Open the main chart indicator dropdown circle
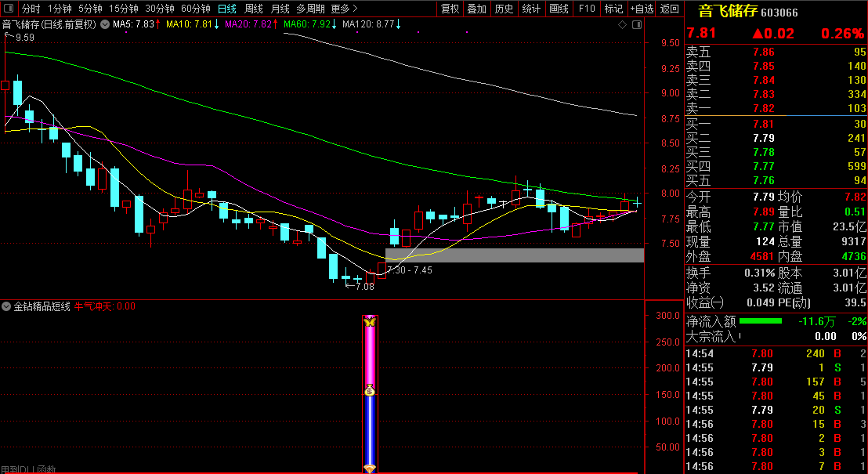 105,24
